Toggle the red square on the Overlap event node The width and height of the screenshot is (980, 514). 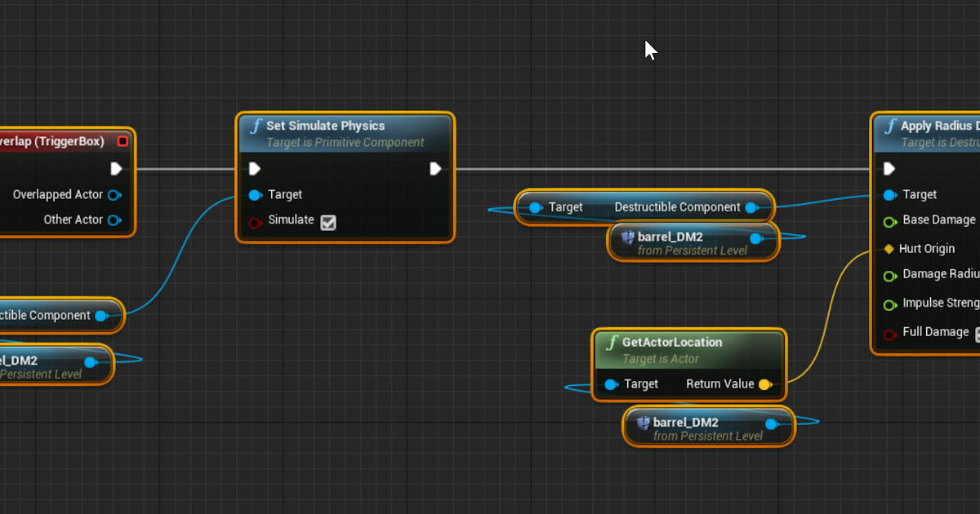[x=123, y=140]
